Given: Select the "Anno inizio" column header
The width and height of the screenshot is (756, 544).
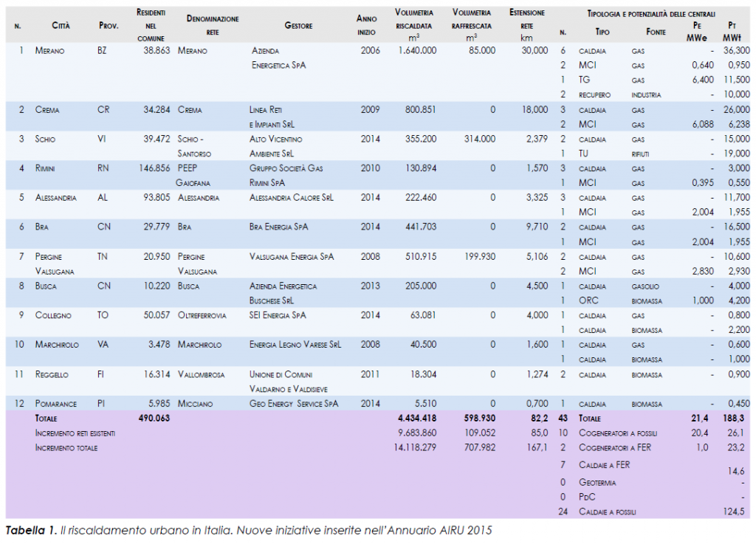Looking at the screenshot, I should point(366,25).
